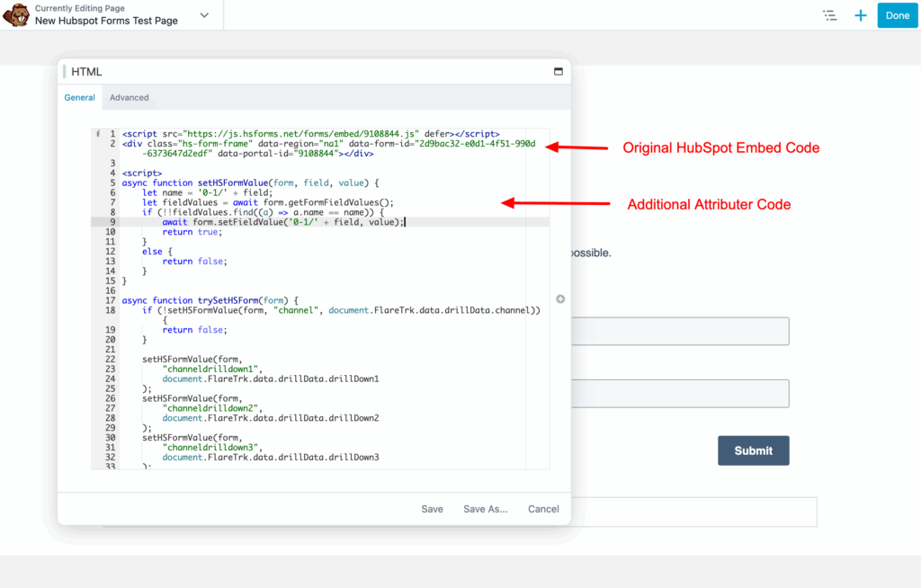The height and width of the screenshot is (588, 921).
Task: Click Save in the HTML panel
Action: click(432, 509)
